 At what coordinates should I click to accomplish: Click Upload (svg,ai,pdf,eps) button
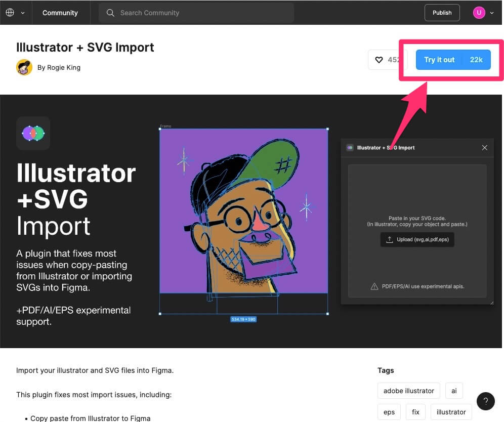[x=417, y=239]
